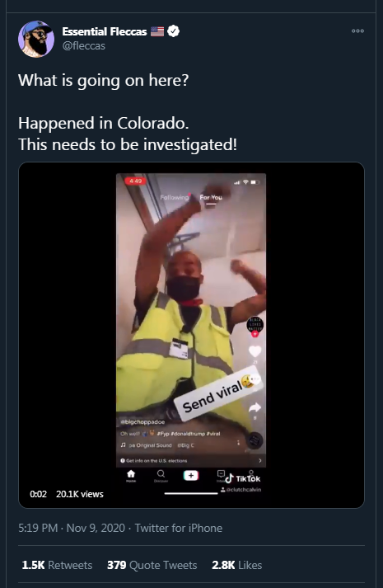
Task: Click the verified badge next to Essential Fleccas
Action: (173, 31)
